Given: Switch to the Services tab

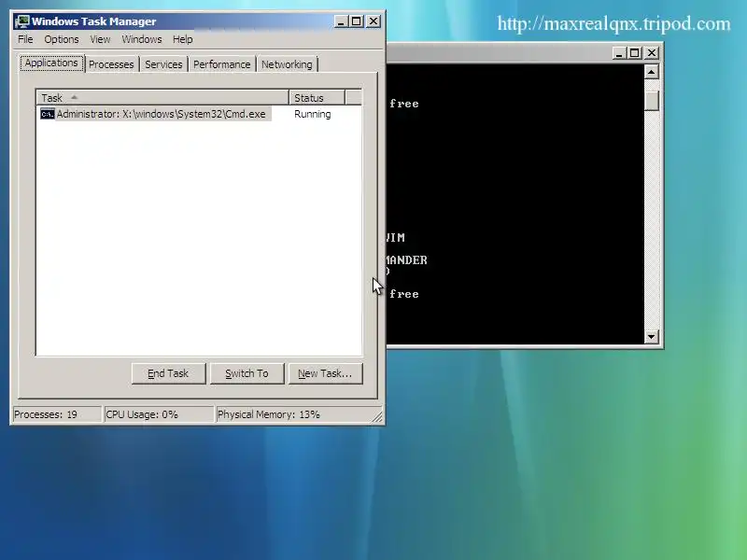Looking at the screenshot, I should point(163,64).
